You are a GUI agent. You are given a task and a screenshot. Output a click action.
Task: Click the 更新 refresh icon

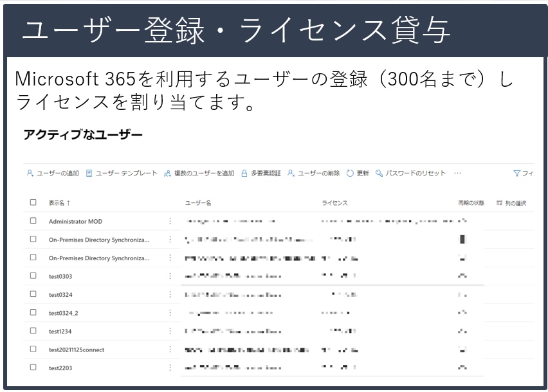pyautogui.click(x=350, y=173)
